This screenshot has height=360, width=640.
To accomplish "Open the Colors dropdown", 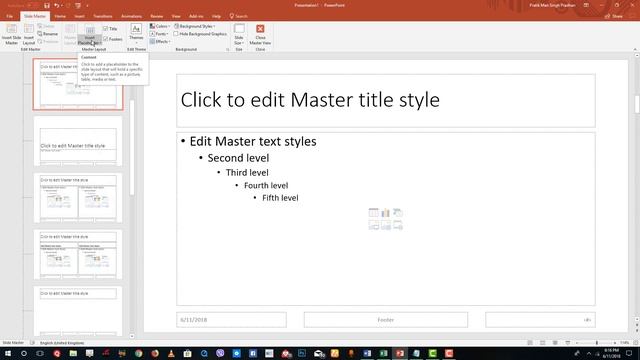I will click(160, 26).
